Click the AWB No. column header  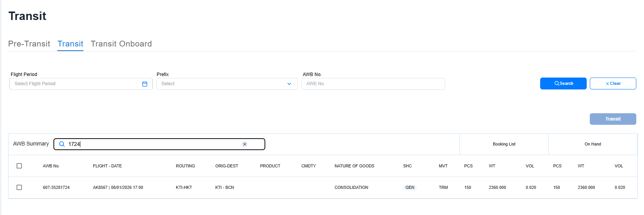point(51,166)
